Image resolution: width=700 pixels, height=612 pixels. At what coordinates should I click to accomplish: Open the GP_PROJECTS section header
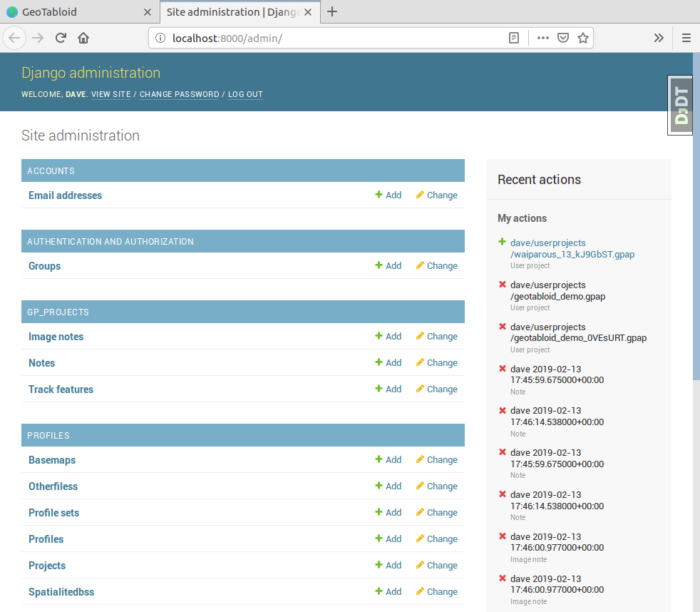pyautogui.click(x=58, y=312)
